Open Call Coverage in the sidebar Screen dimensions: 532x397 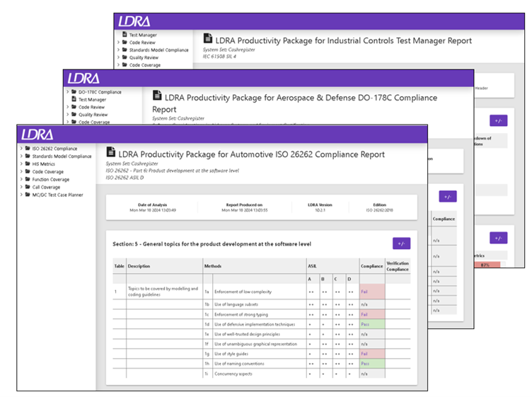pos(46,187)
